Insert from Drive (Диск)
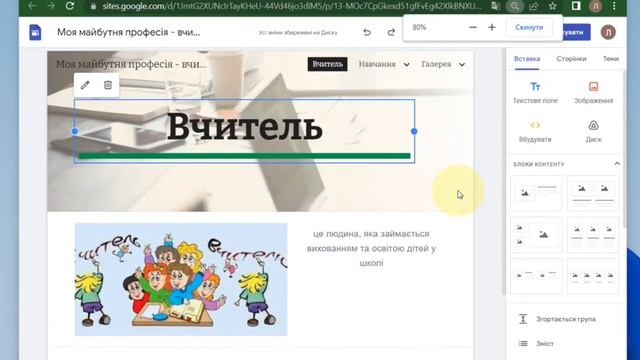The width and height of the screenshot is (640, 360). [x=593, y=131]
